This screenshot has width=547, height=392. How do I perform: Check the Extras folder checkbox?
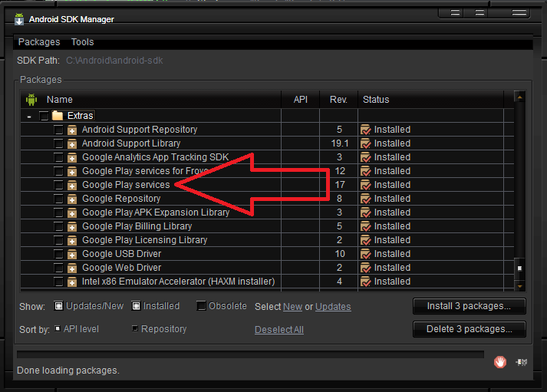pos(44,115)
